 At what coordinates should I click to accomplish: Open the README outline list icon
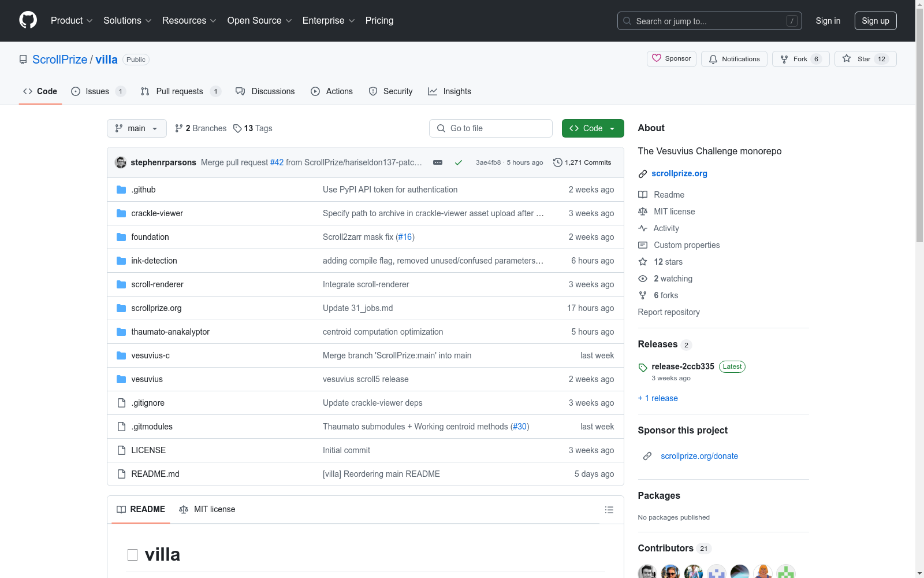tap(609, 510)
